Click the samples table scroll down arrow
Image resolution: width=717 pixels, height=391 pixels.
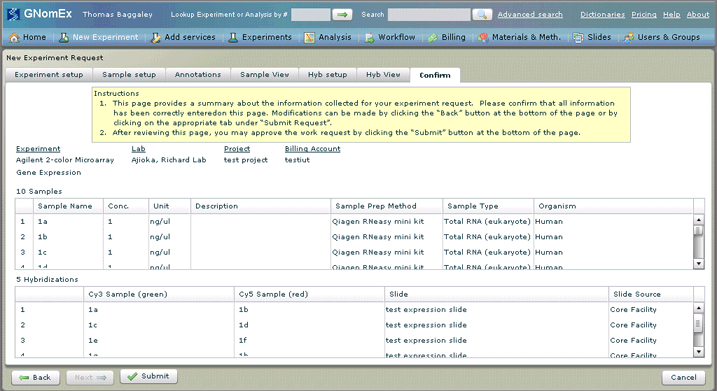[698, 263]
